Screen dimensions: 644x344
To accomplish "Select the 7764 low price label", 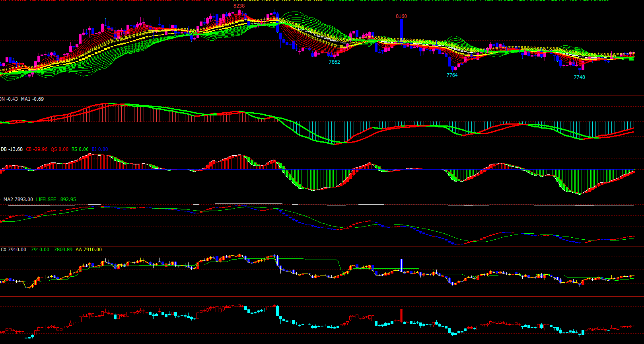I will [x=452, y=75].
